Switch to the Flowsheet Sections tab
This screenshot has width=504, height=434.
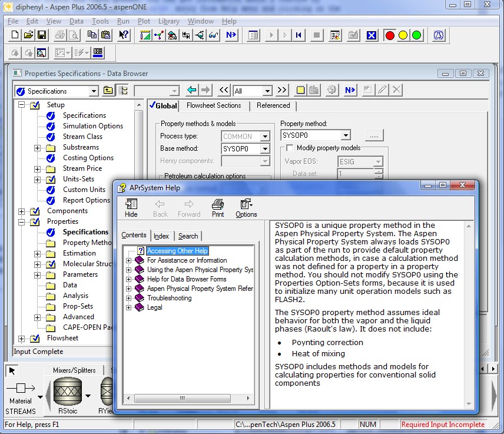214,106
